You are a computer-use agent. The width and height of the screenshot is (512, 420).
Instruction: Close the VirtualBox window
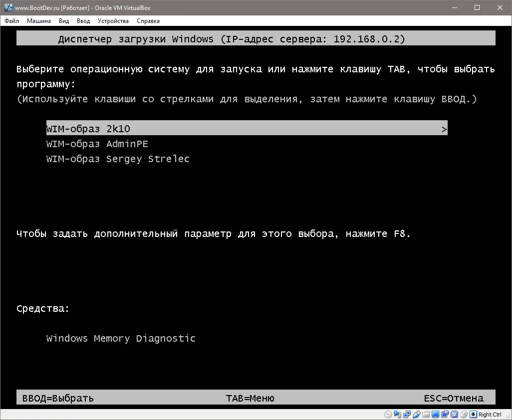pos(500,7)
